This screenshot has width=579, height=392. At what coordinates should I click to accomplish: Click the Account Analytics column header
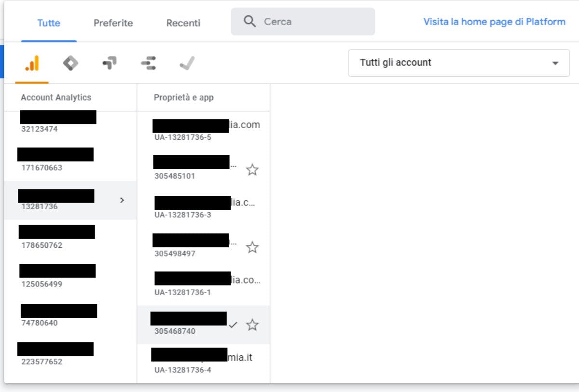pos(56,97)
